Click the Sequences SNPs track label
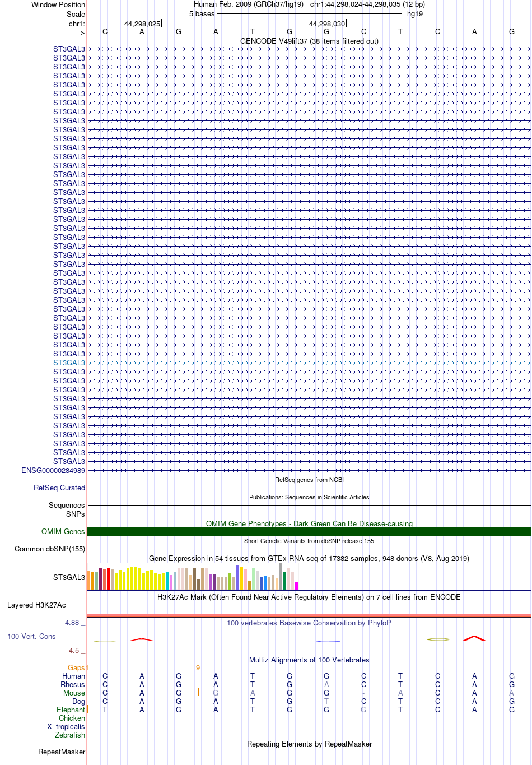This screenshot has width=532, height=765. [x=67, y=509]
